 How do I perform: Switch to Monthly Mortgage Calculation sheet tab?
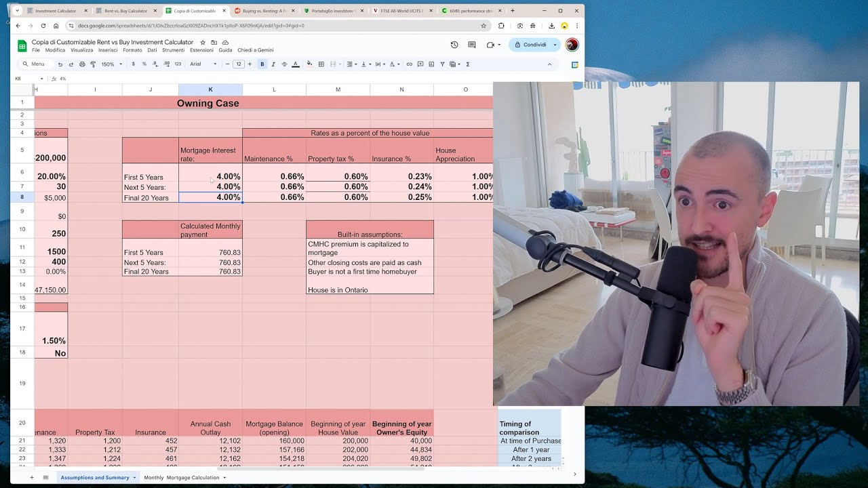click(x=181, y=478)
